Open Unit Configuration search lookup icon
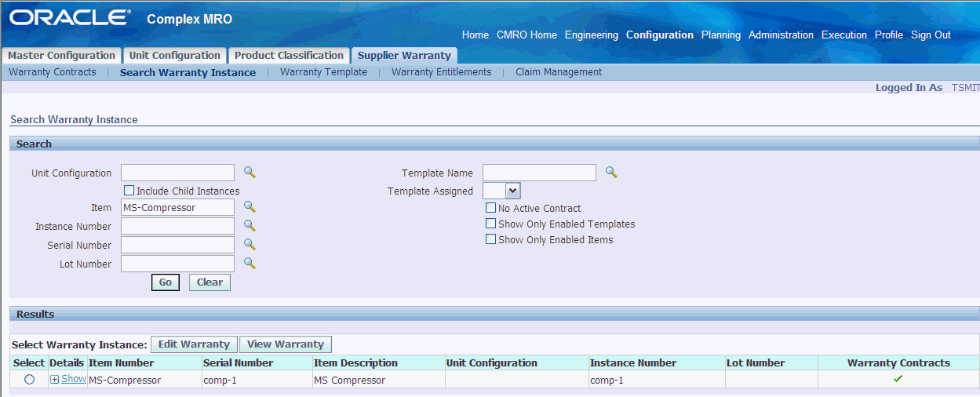The height and width of the screenshot is (397, 980). tap(250, 173)
